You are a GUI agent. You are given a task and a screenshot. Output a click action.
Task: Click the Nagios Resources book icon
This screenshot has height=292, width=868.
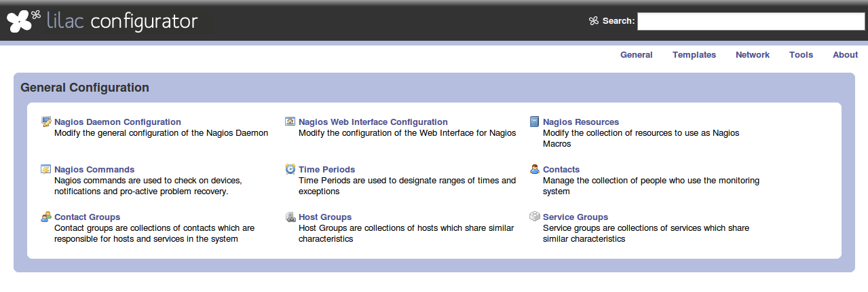[535, 122]
